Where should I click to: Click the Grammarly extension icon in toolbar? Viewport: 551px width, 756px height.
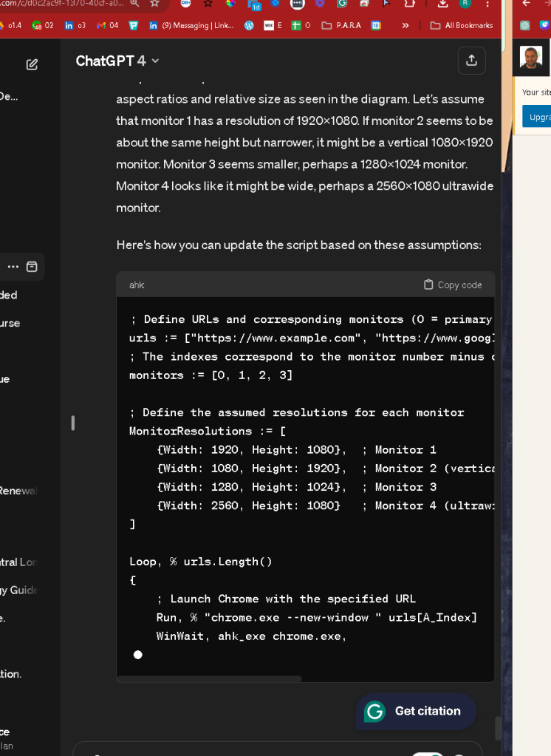pyautogui.click(x=342, y=4)
